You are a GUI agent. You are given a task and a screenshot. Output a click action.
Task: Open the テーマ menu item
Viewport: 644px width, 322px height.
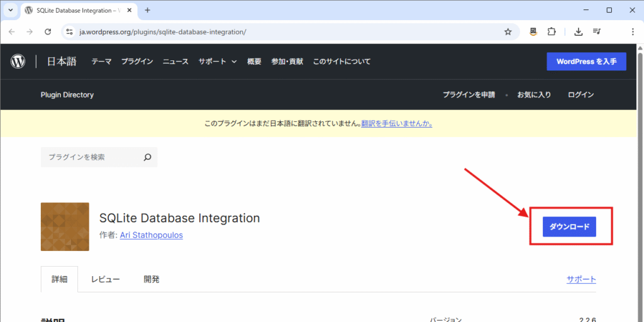point(101,62)
